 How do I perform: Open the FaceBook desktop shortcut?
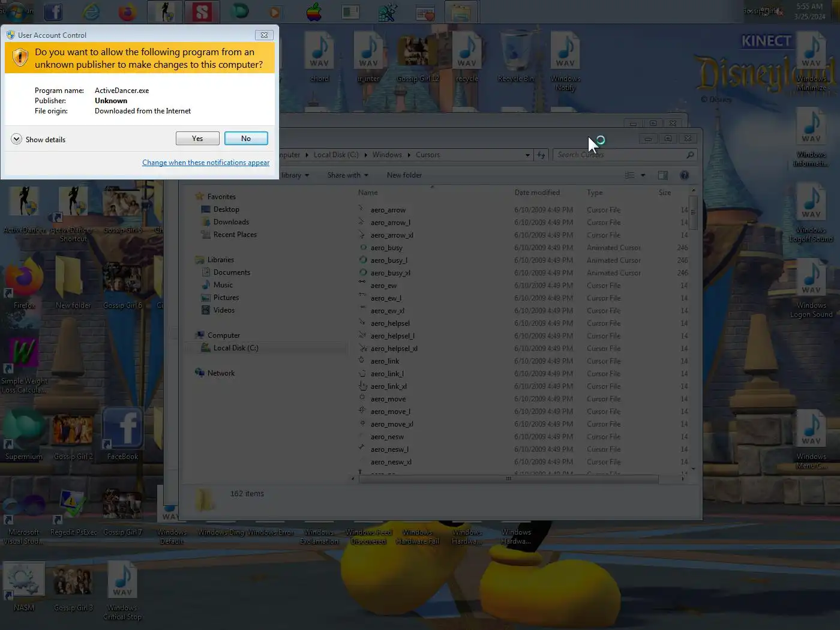pyautogui.click(x=122, y=435)
